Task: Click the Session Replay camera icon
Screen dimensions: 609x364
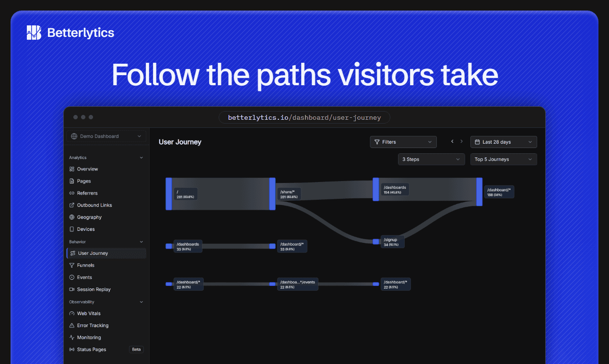Action: click(x=72, y=289)
